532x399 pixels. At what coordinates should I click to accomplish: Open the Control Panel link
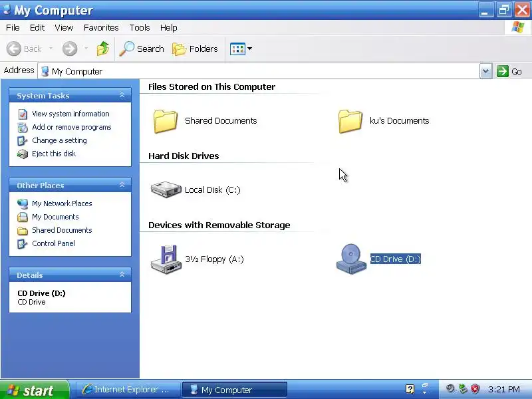[x=53, y=243]
